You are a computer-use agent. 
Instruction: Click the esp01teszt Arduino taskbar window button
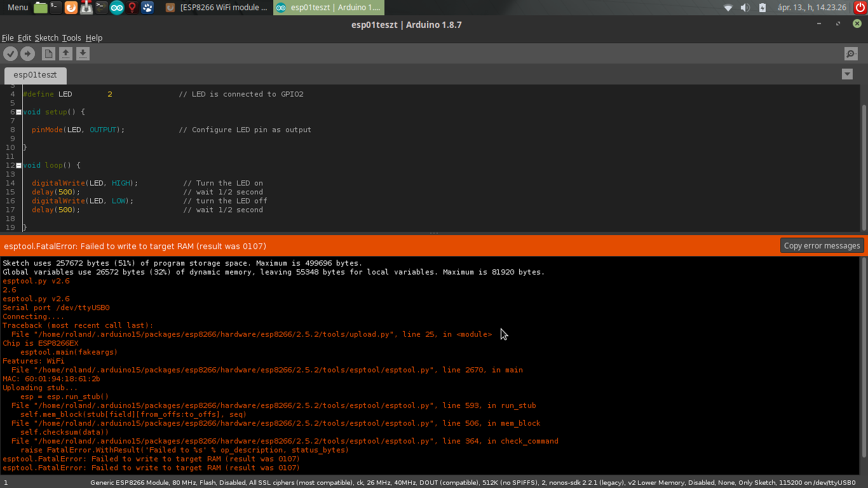329,8
